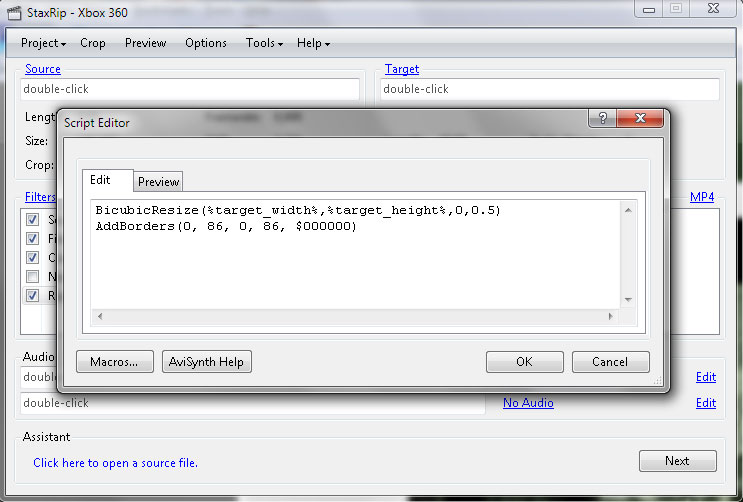
Task: Click the horizontal scrollbar right arrow
Action: click(x=610, y=316)
